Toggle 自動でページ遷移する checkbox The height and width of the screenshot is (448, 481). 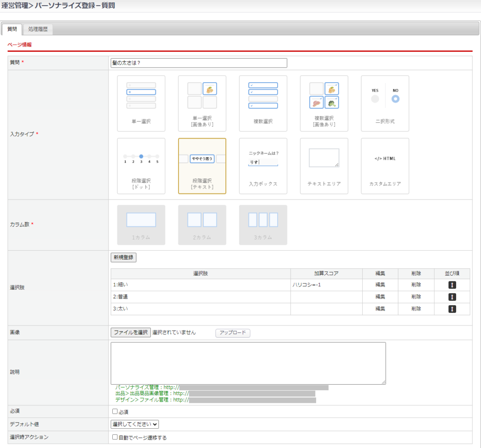pyautogui.click(x=115, y=437)
